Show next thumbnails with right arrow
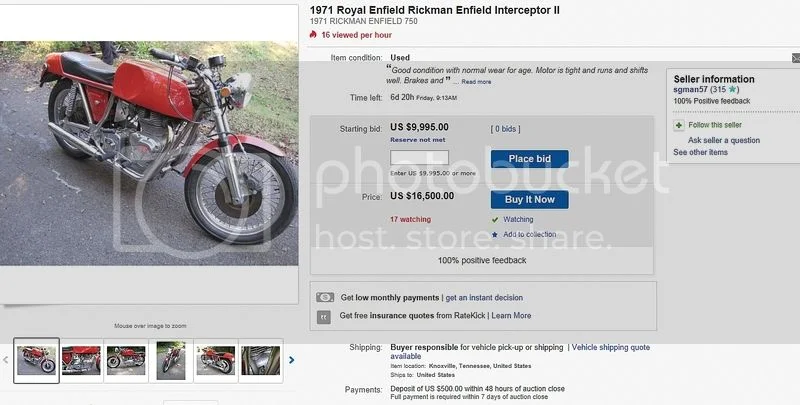The width and height of the screenshot is (800, 405). [291, 360]
